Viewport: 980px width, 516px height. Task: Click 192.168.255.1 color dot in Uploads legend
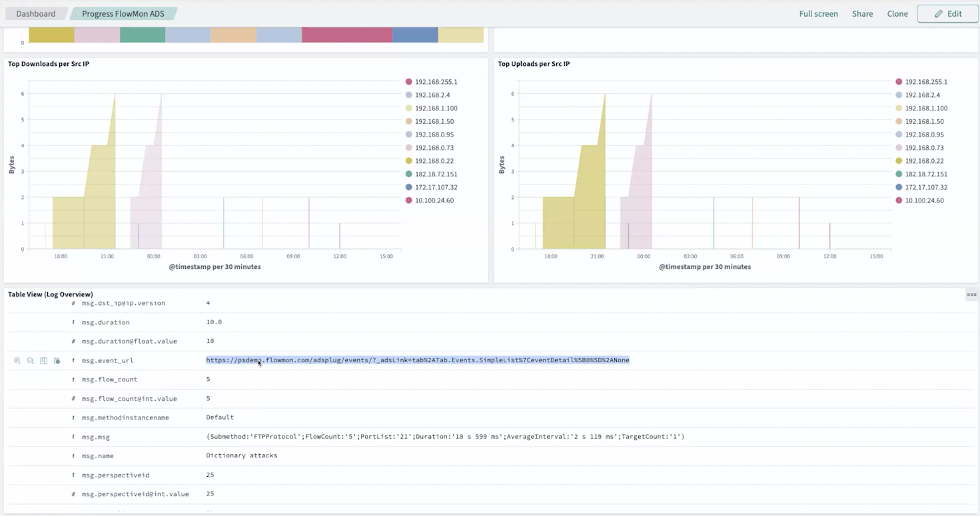tap(899, 82)
